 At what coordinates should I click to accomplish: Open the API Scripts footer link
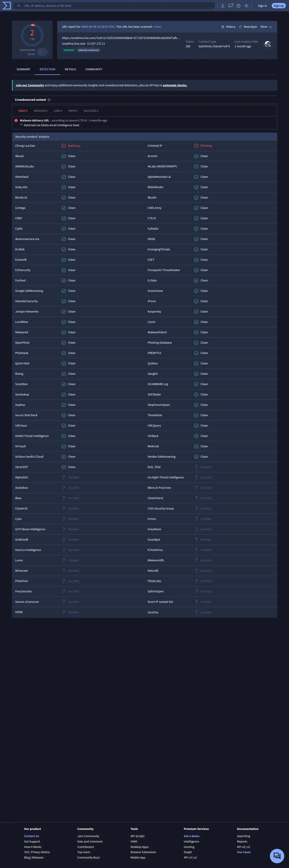pos(138,836)
